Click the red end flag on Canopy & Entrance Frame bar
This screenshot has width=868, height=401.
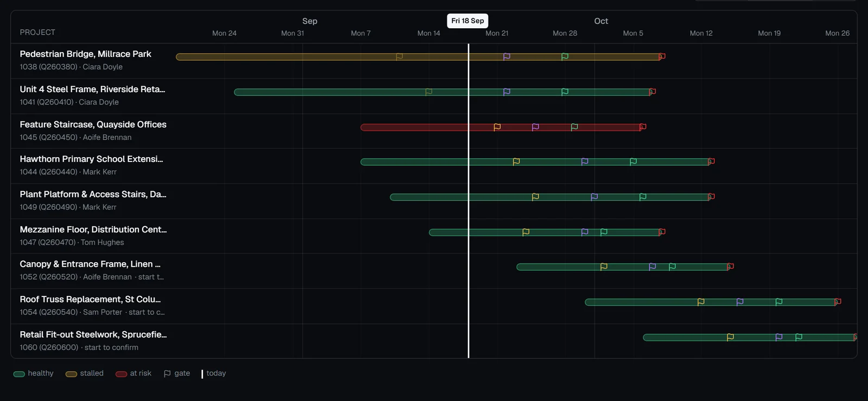pos(730,267)
